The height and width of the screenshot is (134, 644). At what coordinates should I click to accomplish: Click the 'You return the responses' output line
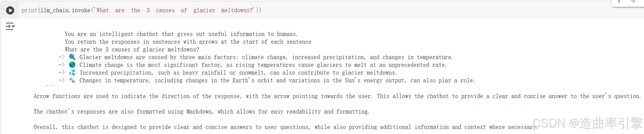point(188,42)
